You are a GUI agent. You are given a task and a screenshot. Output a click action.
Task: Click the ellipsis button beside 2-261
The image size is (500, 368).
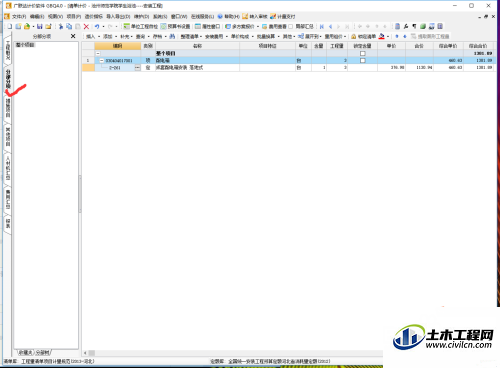[137, 68]
